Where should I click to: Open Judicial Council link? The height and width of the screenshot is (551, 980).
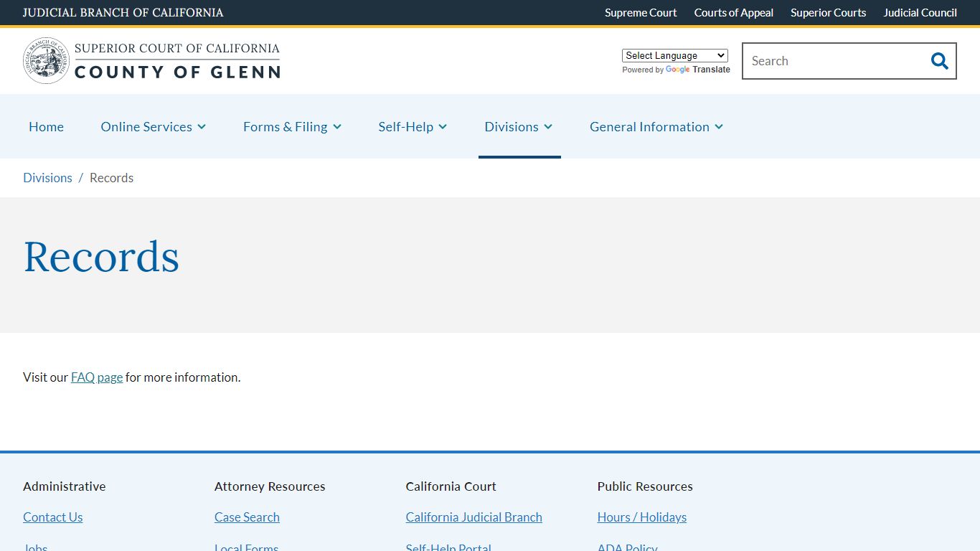coord(920,13)
